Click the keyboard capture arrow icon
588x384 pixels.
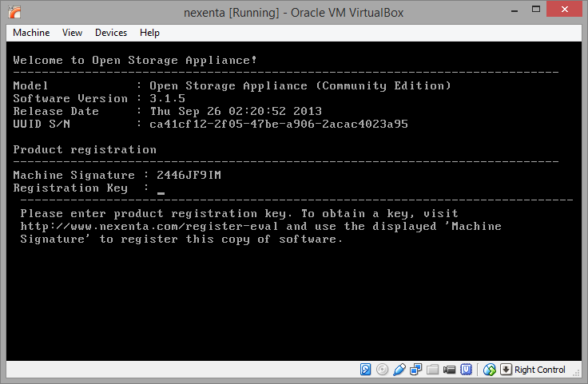coord(506,370)
